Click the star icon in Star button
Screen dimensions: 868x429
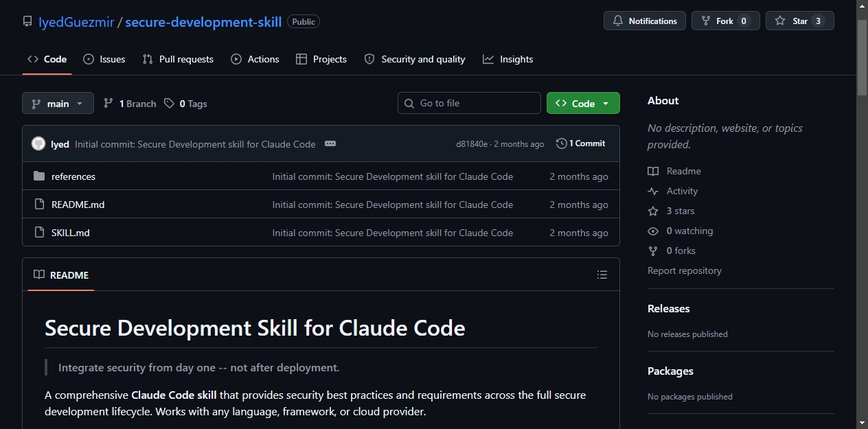click(780, 21)
